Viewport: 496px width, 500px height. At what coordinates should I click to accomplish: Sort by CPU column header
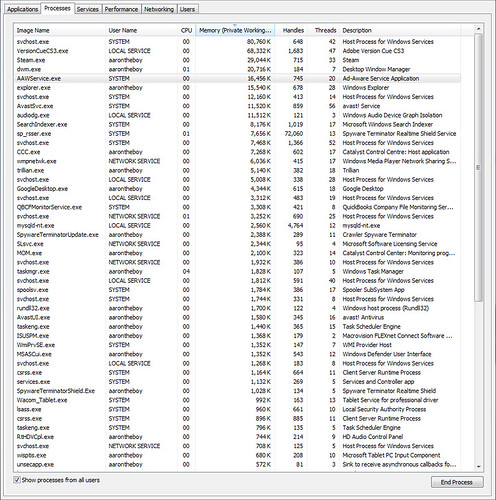tap(186, 30)
